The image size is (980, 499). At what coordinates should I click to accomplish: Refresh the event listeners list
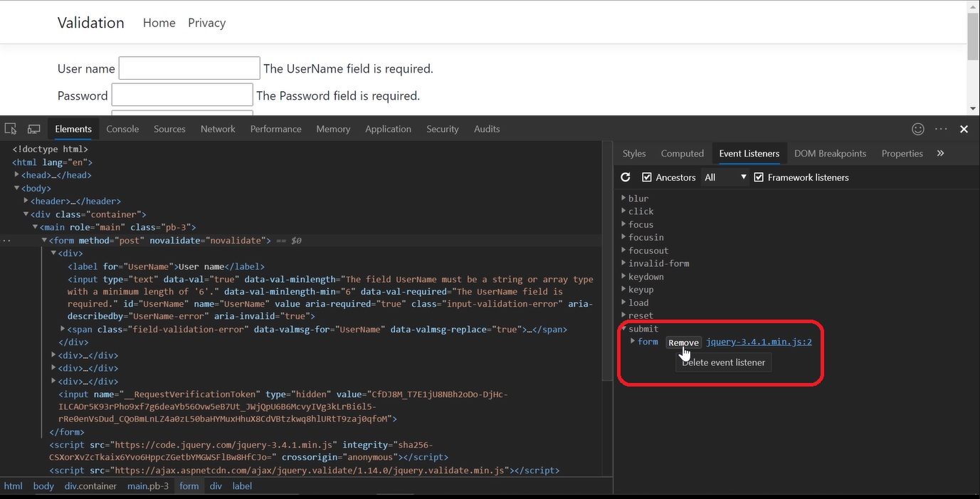coord(626,177)
